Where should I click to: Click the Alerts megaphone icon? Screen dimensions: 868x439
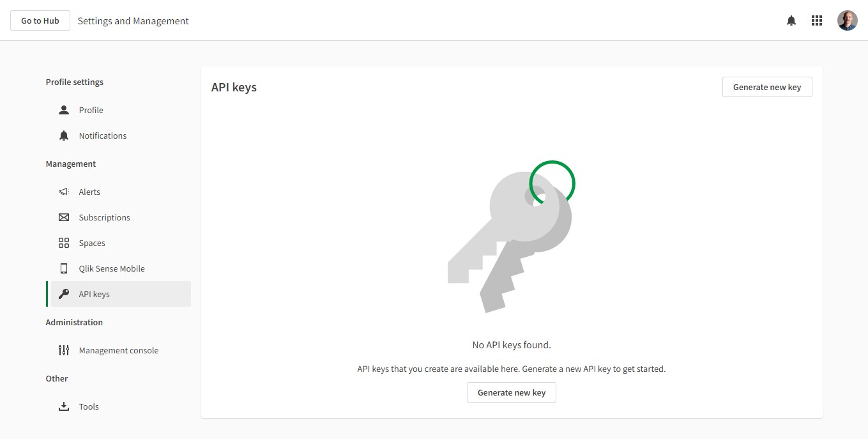coord(64,192)
